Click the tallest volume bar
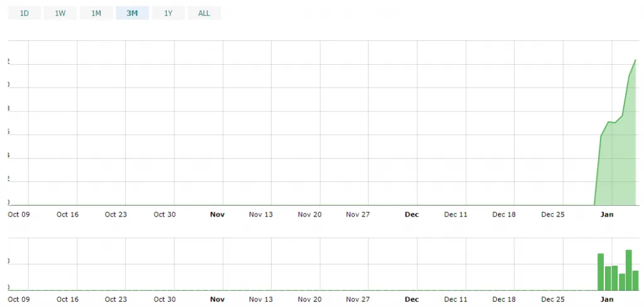 point(628,270)
